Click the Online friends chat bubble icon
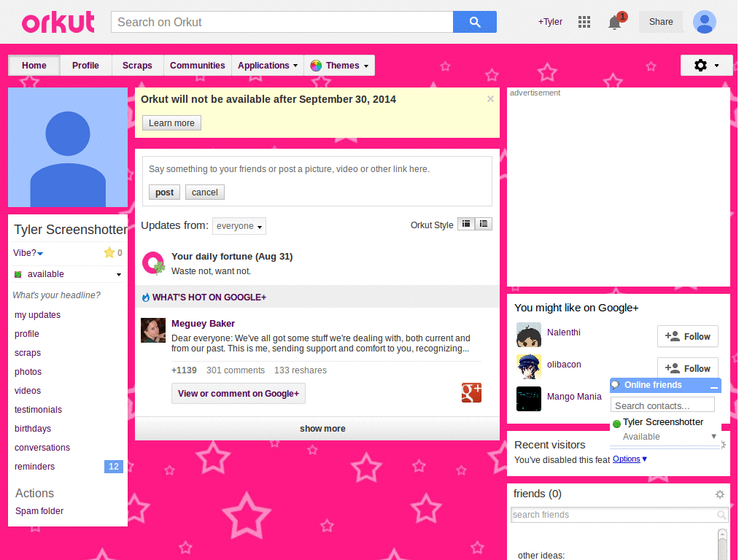 click(616, 385)
